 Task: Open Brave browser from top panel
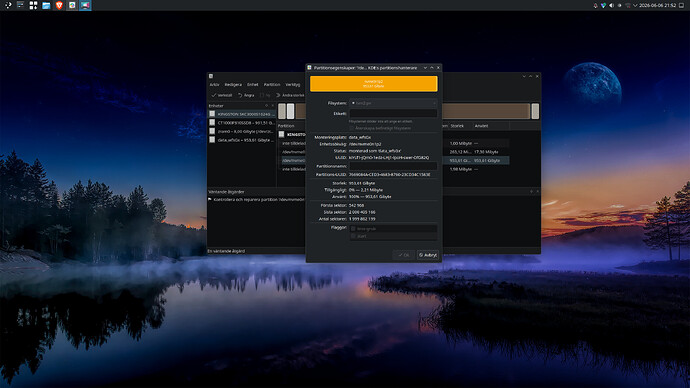tap(59, 5)
